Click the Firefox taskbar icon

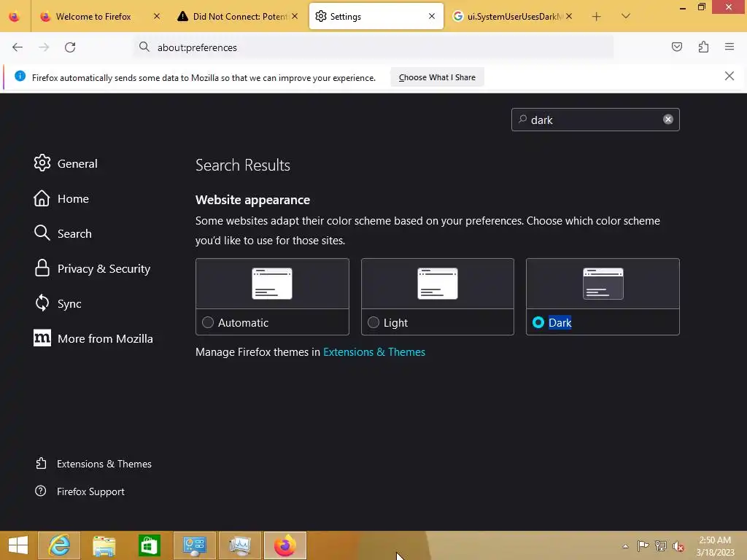pos(285,545)
